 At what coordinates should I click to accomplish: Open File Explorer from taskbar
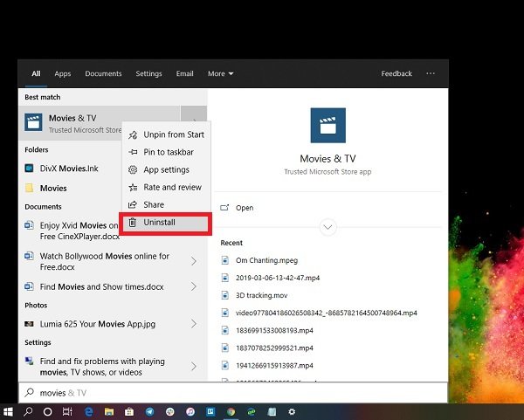pos(109,412)
